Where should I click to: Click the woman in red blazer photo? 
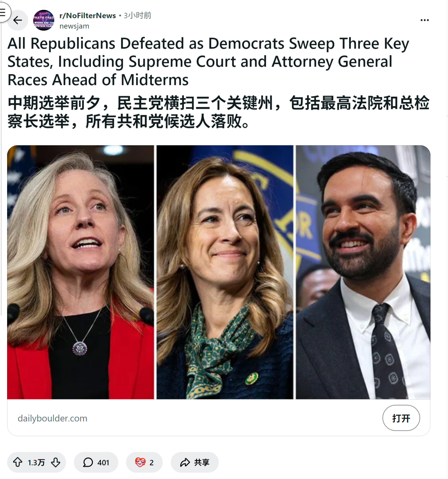tap(81, 272)
